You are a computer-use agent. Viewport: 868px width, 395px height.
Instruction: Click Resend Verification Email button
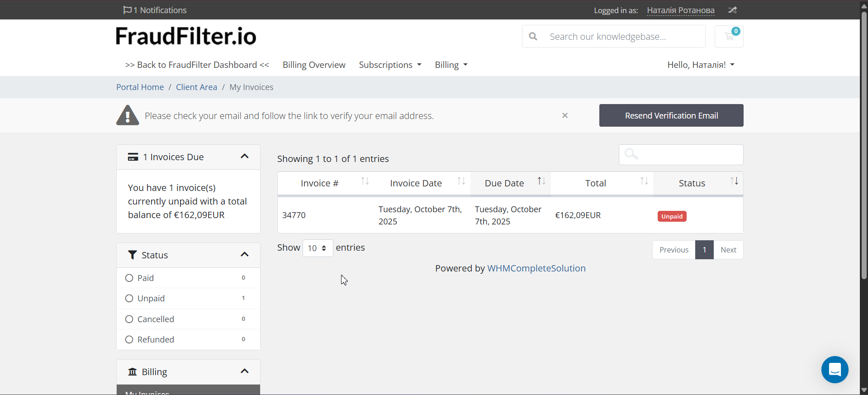click(x=671, y=115)
